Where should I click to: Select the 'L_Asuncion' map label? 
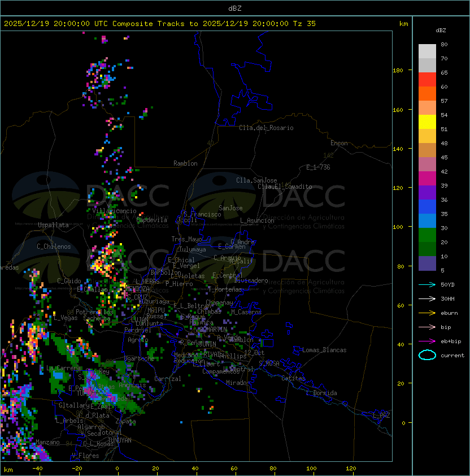tap(257, 220)
